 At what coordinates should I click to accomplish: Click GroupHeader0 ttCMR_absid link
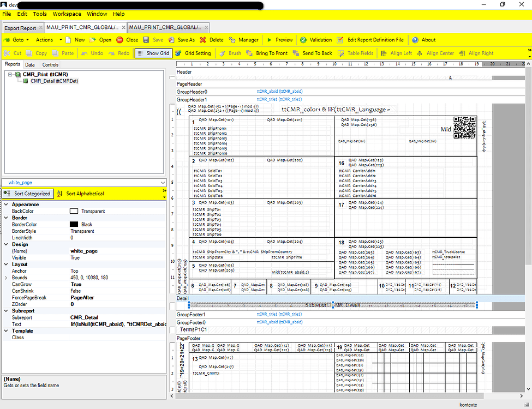click(279, 92)
